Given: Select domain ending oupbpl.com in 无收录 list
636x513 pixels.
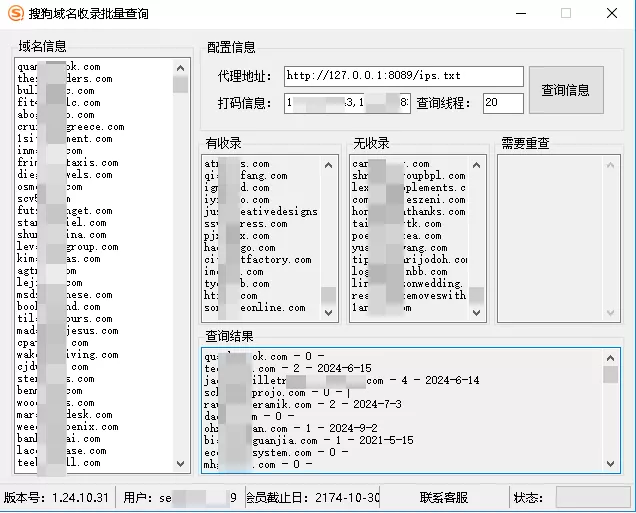Looking at the screenshot, I should click(x=409, y=176).
